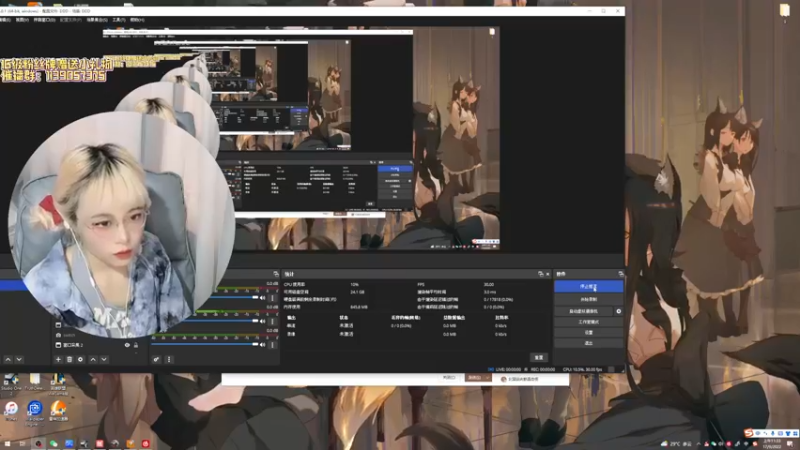Image resolution: width=800 pixels, height=450 pixels.
Task: Open file icon at desktop top-right corner
Action: pos(784,10)
